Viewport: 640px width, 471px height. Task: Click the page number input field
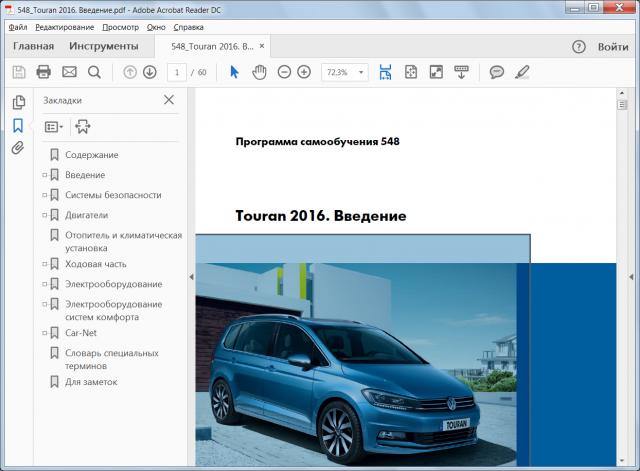pyautogui.click(x=177, y=73)
